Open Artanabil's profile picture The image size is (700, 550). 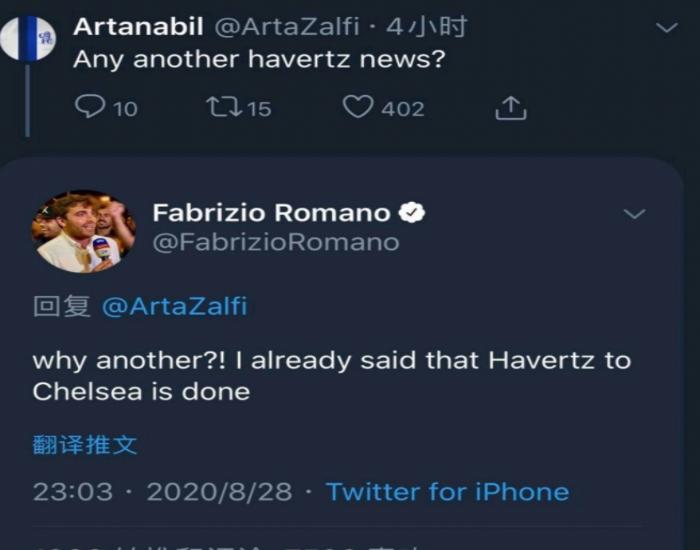coord(28,38)
